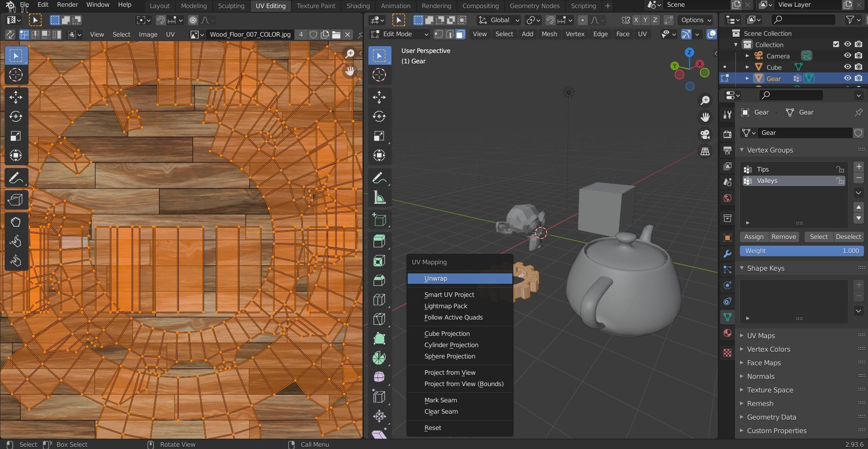Click the Object Data Properties green triangle tab
868x449 pixels.
click(x=727, y=317)
